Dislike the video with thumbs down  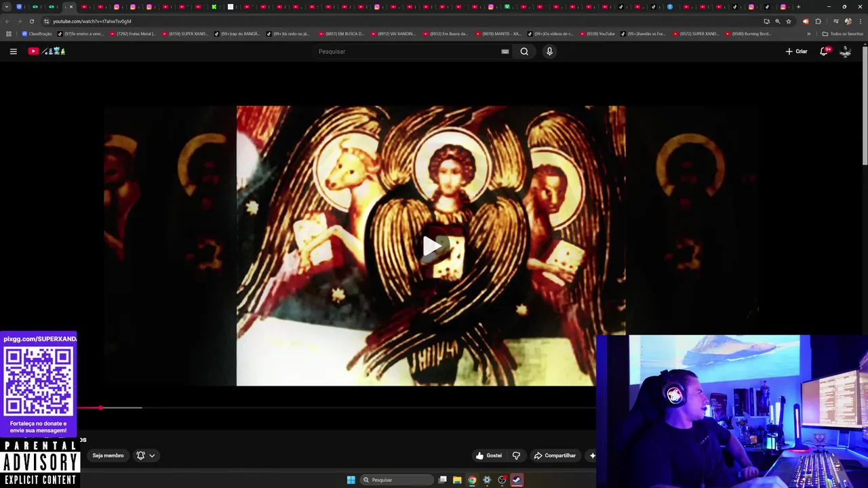516,455
